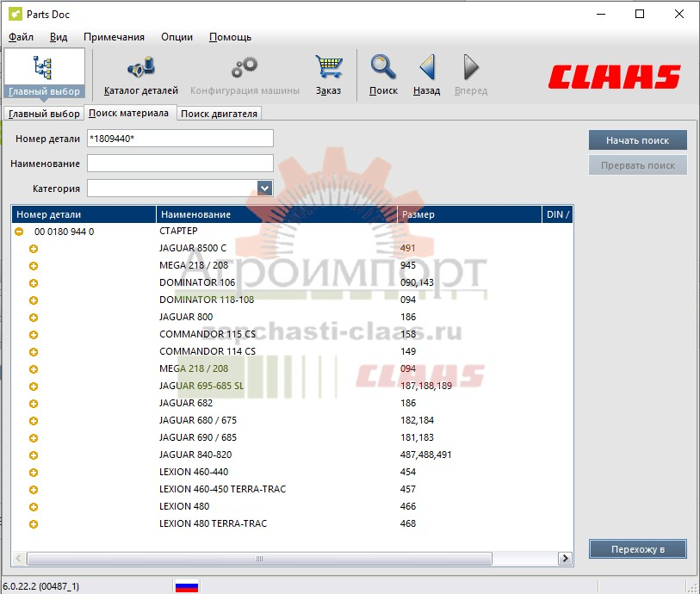700x594 pixels.
Task: Click the scrollbar left arrow
Action: click(19, 559)
